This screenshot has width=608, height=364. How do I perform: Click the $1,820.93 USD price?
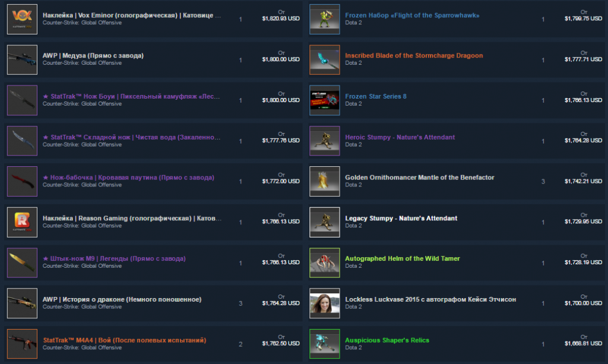point(281,18)
